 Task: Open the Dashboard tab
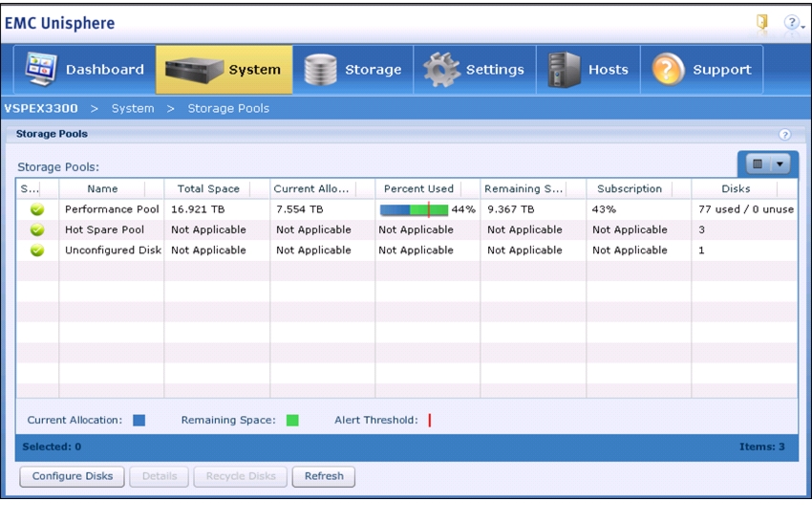84,70
